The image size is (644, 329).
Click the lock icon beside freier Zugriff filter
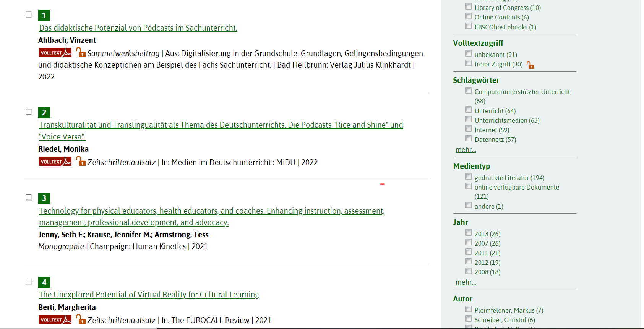[x=530, y=65]
